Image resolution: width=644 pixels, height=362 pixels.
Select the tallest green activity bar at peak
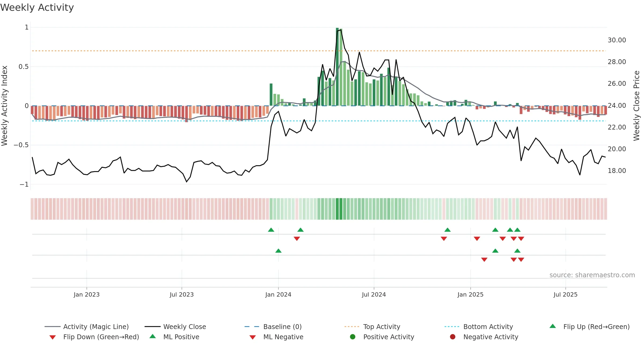click(337, 67)
